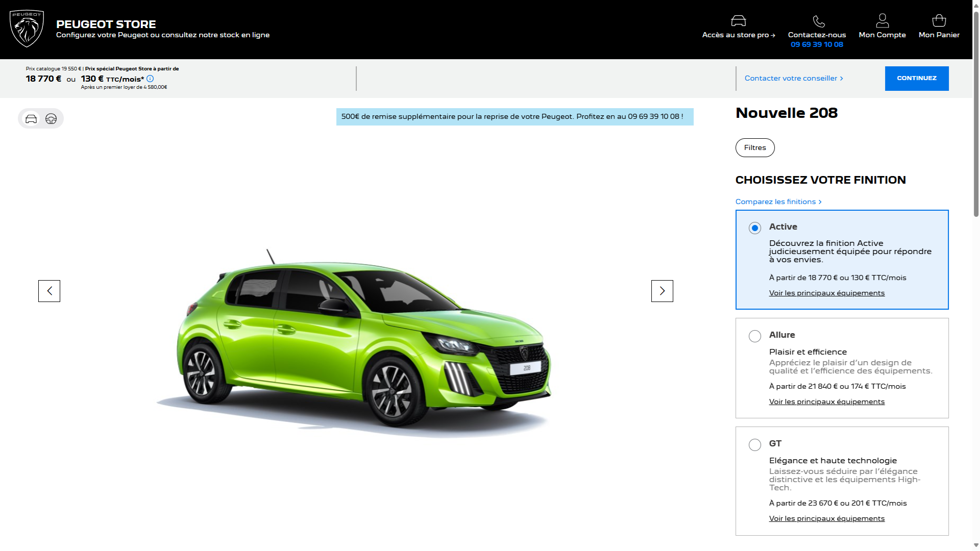Show next car image with right arrow
This screenshot has height=551, width=980.
pyautogui.click(x=661, y=291)
